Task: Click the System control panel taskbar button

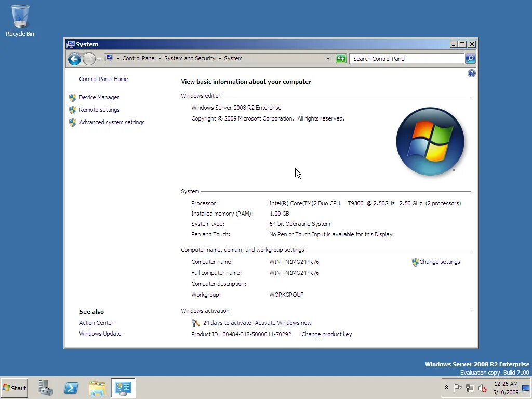Action: [123, 388]
